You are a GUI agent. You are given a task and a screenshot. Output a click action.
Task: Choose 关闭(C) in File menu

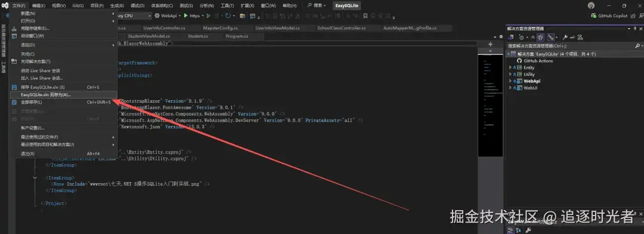pos(63,54)
